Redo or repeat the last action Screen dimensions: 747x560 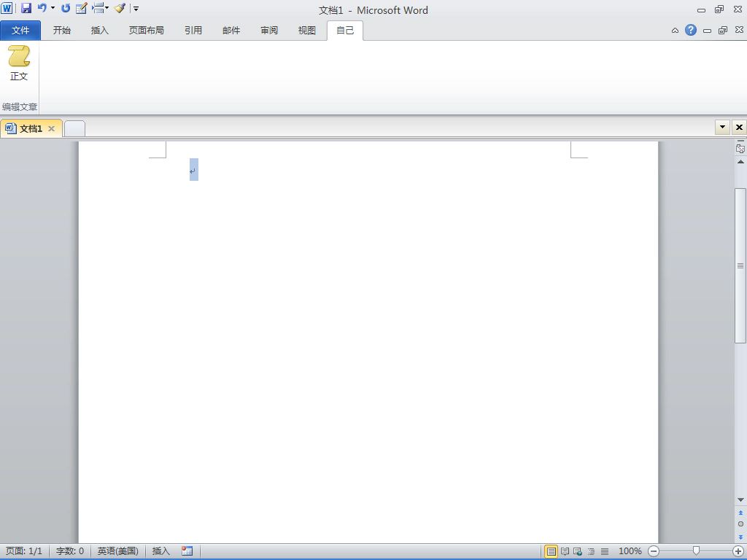[66, 8]
